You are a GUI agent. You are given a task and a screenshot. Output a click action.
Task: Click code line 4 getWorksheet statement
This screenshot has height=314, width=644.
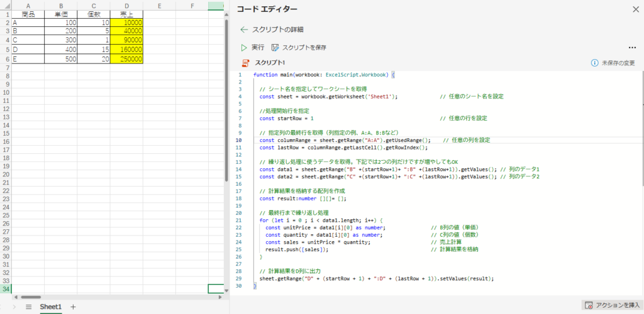coord(328,97)
